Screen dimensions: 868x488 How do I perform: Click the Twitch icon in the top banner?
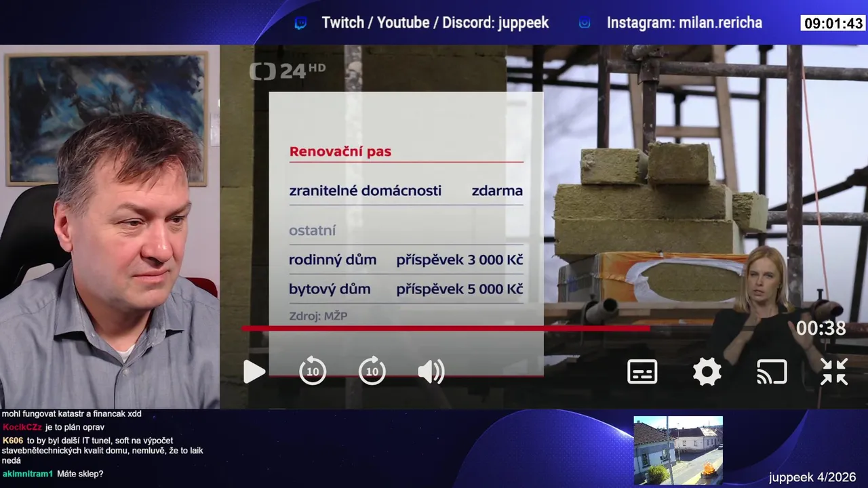[x=300, y=23]
